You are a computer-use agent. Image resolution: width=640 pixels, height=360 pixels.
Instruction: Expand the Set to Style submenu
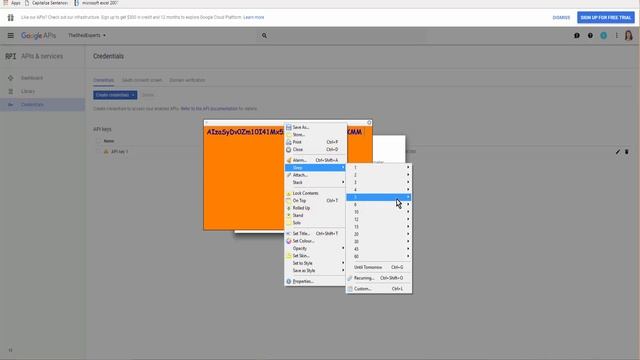(315, 263)
